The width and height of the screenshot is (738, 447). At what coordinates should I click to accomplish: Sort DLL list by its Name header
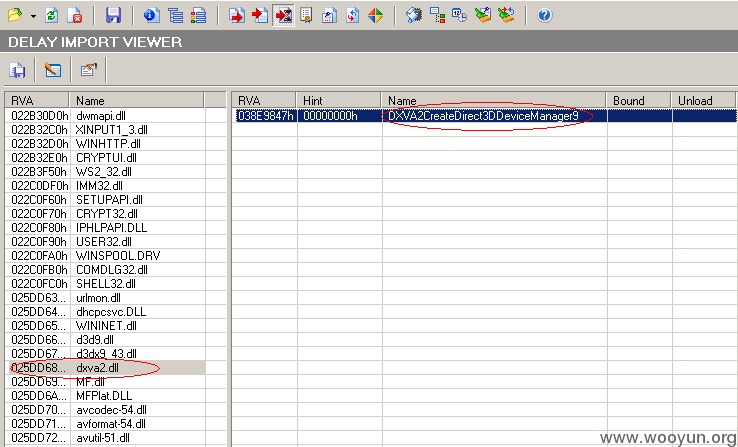pyautogui.click(x=136, y=100)
